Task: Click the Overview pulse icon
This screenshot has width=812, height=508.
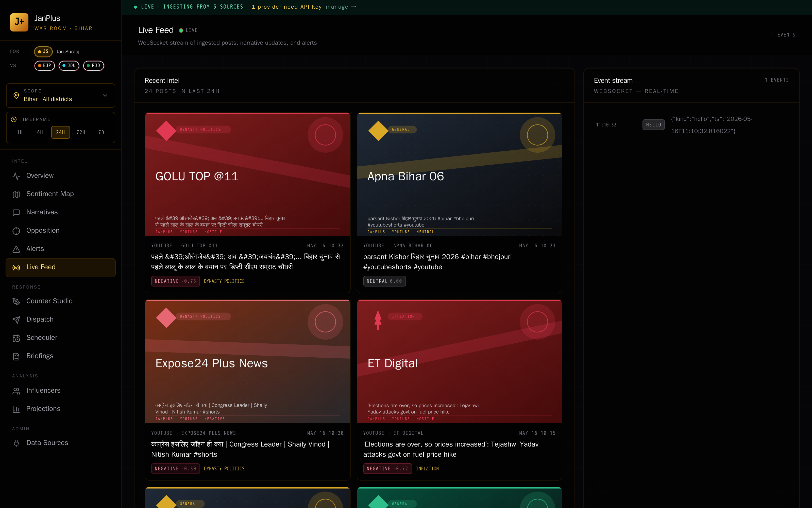Action: coord(16,176)
